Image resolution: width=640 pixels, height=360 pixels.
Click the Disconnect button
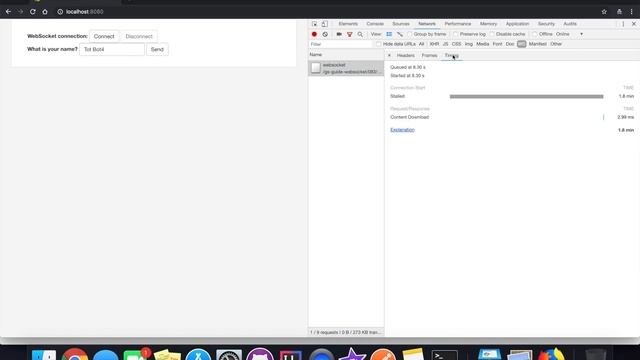(x=139, y=36)
